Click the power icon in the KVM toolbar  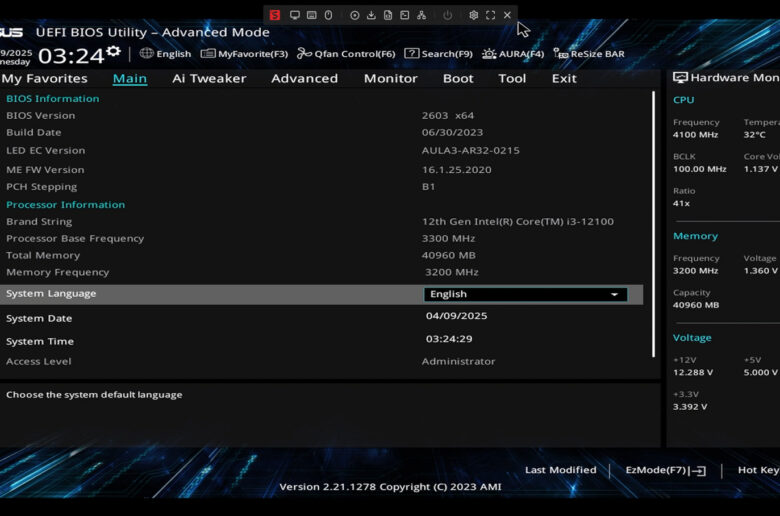pyautogui.click(x=448, y=15)
